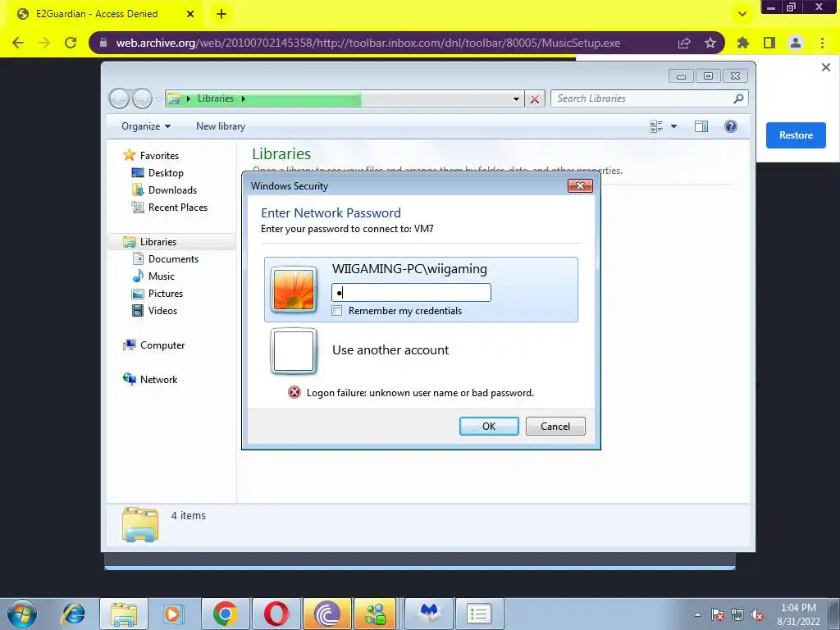This screenshot has width=840, height=630.
Task: Select Libraries in the navigation pane
Action: (x=171, y=242)
